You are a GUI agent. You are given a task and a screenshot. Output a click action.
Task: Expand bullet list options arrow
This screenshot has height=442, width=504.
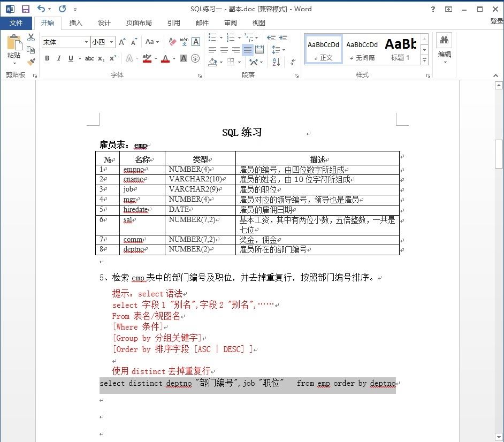click(221, 37)
